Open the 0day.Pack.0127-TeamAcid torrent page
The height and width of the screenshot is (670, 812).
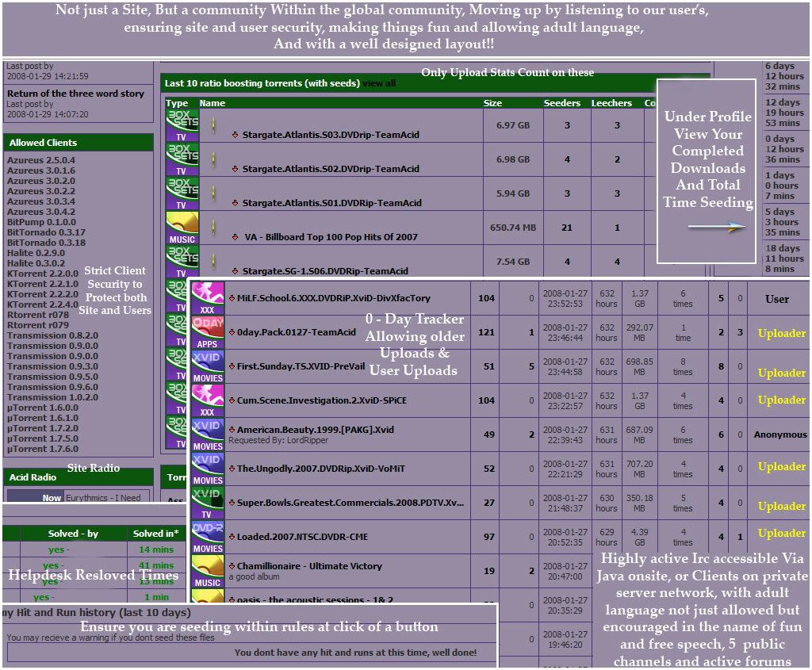point(297,332)
